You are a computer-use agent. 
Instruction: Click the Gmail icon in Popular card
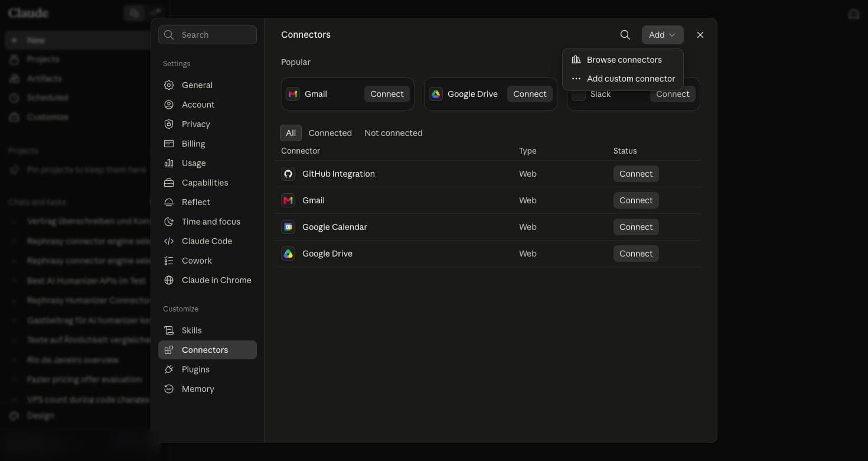293,94
